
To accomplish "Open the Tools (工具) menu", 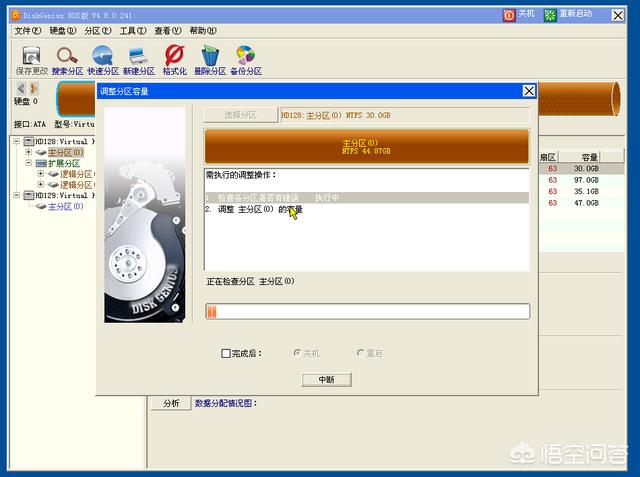I will 133,31.
